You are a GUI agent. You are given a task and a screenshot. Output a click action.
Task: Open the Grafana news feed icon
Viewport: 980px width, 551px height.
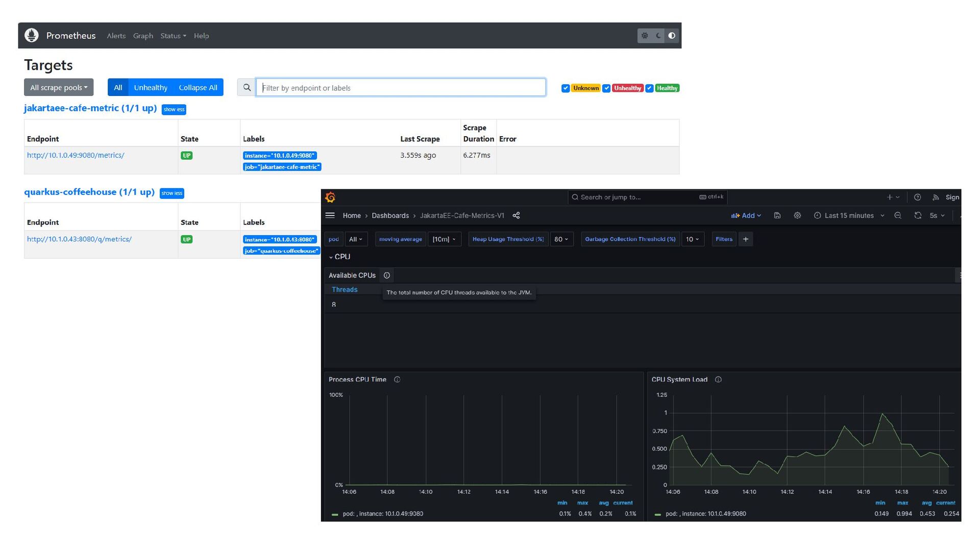(x=936, y=197)
